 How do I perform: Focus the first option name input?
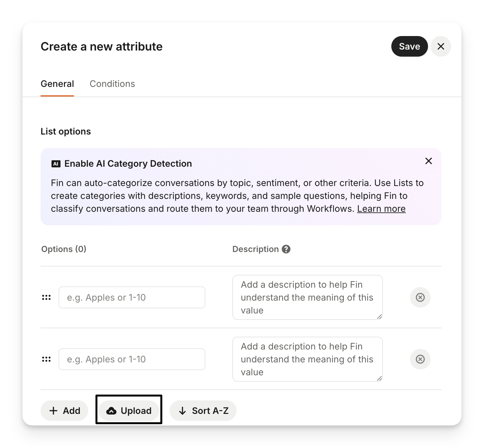pyautogui.click(x=132, y=297)
